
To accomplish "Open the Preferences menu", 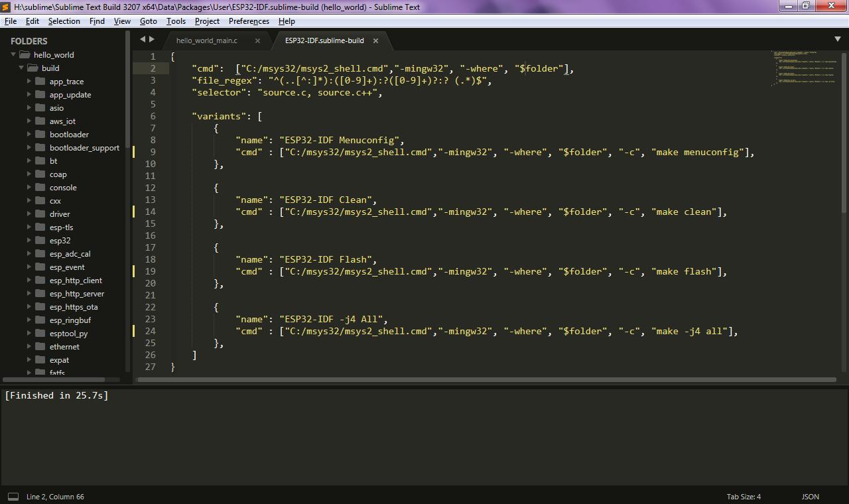I will click(x=249, y=21).
